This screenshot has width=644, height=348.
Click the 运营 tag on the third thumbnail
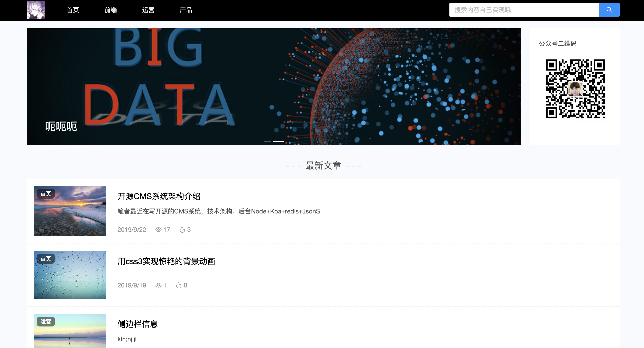point(46,322)
